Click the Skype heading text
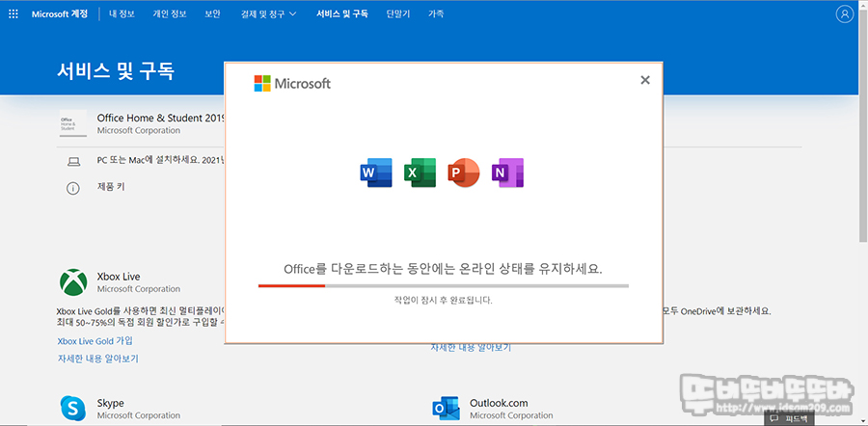 (110, 403)
